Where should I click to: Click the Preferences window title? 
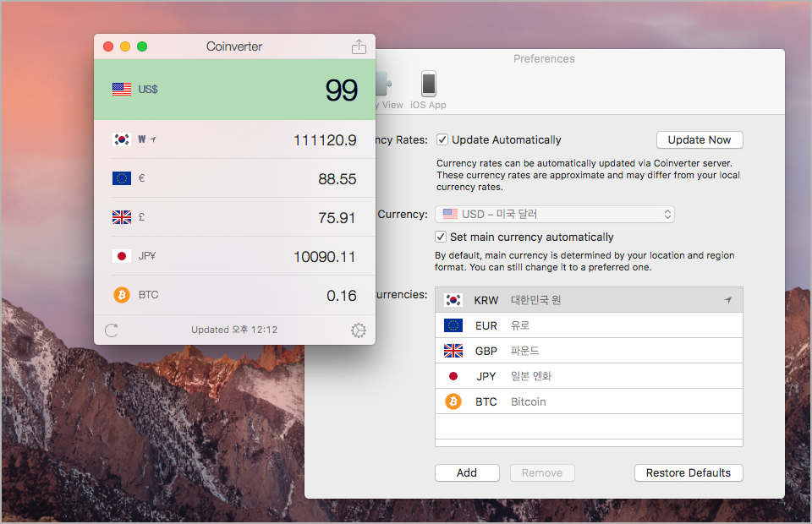point(544,58)
